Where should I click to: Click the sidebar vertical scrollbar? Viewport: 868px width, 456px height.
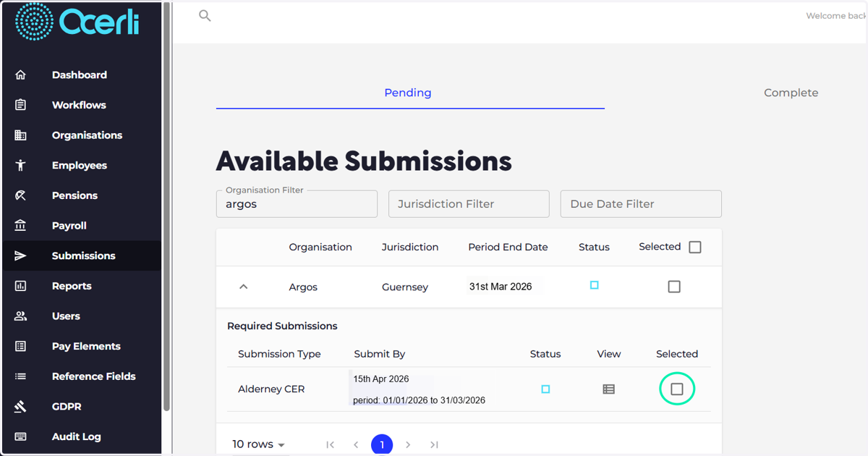pos(167,206)
